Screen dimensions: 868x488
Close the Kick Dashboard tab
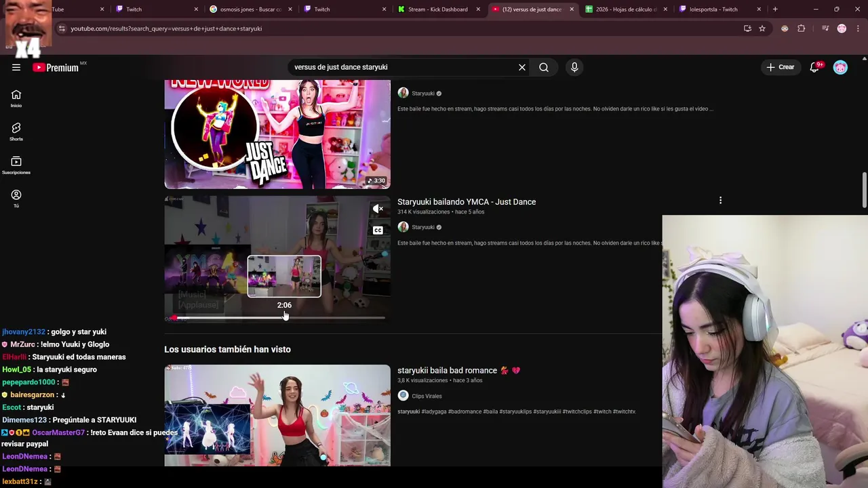(478, 9)
